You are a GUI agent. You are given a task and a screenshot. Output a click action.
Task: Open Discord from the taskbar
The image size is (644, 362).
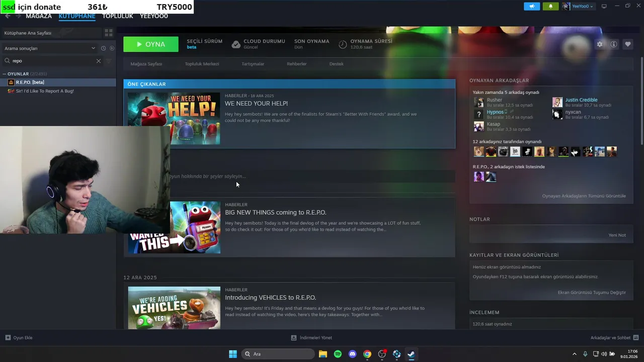[x=352, y=354]
